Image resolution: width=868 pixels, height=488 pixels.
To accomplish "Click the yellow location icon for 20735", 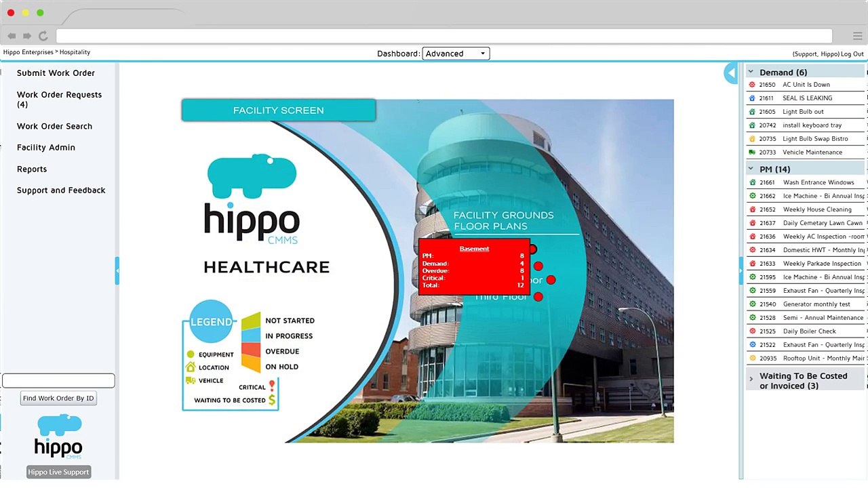I will click(752, 139).
